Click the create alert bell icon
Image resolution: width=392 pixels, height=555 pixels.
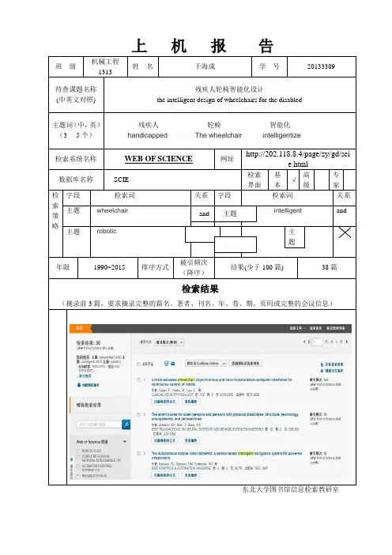[79, 385]
